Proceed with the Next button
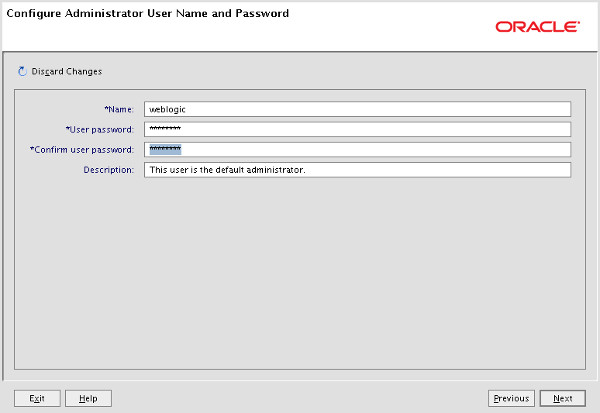Viewport: 600px width, 413px height. [562, 398]
